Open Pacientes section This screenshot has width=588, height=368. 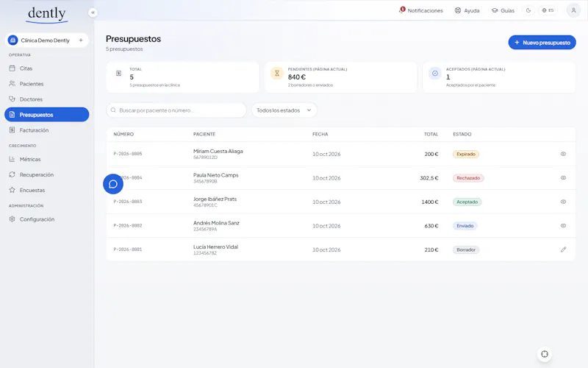pyautogui.click(x=47, y=84)
